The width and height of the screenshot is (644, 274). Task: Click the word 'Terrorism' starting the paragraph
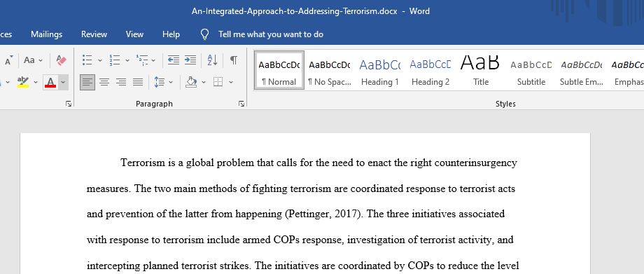(x=143, y=163)
